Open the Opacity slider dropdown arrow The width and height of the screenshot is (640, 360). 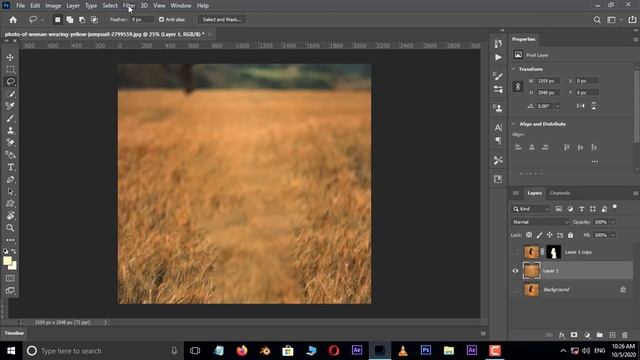tap(613, 222)
